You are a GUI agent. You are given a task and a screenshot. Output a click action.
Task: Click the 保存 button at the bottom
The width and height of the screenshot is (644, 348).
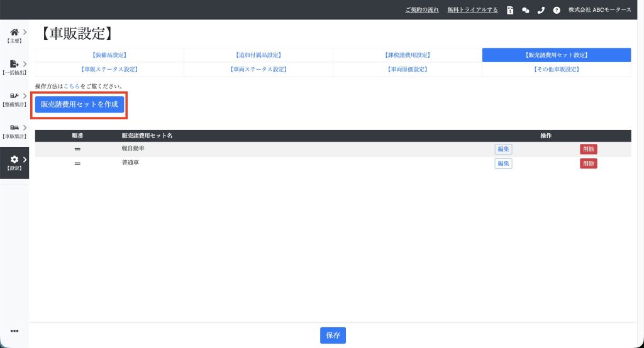[333, 335]
